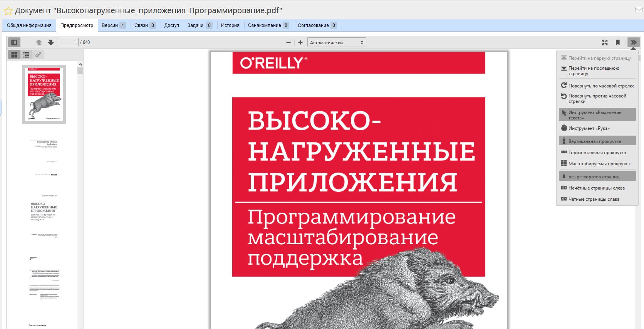Viewport: 644px width, 329px height.
Task: Enter presentation fullscreen mode
Action: 605,42
